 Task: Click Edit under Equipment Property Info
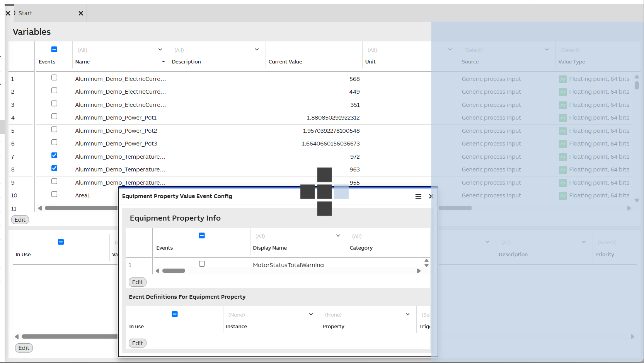tap(138, 282)
